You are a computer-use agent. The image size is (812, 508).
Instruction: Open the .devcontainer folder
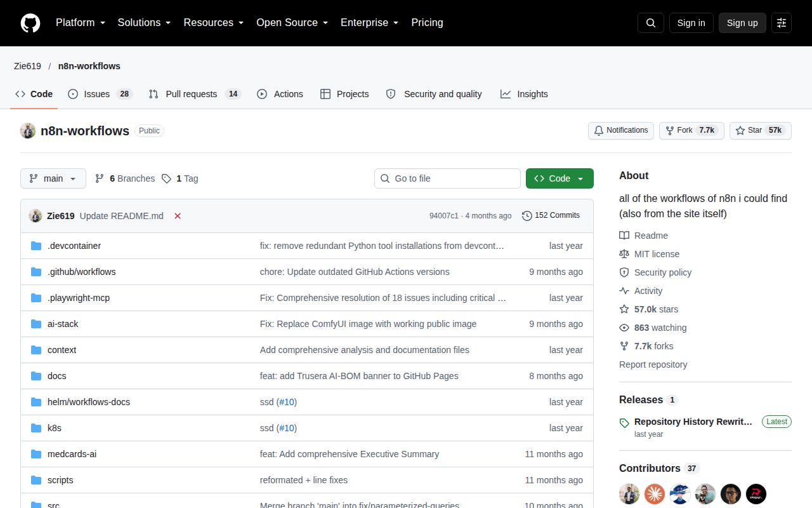74,246
